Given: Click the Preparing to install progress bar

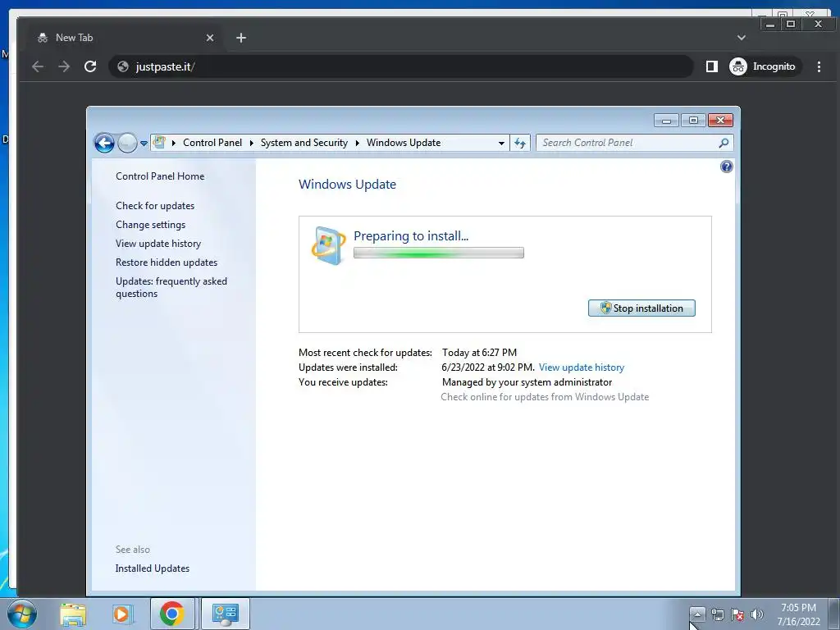Looking at the screenshot, I should coord(439,253).
